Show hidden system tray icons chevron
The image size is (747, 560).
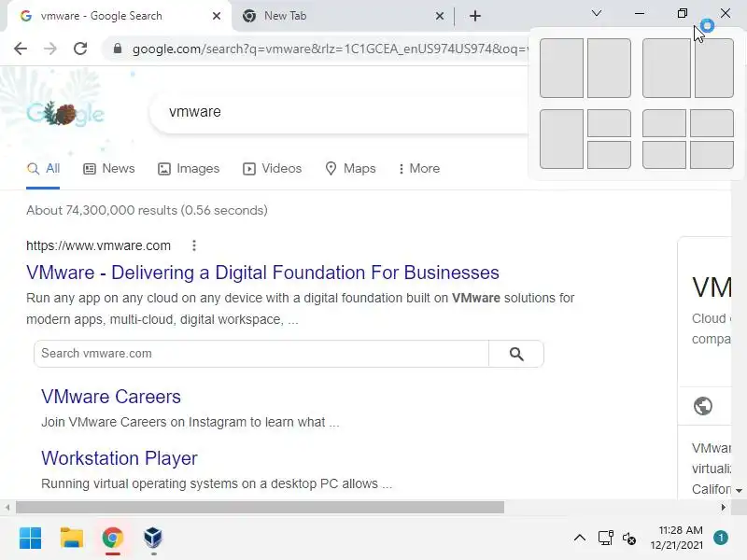(x=580, y=539)
